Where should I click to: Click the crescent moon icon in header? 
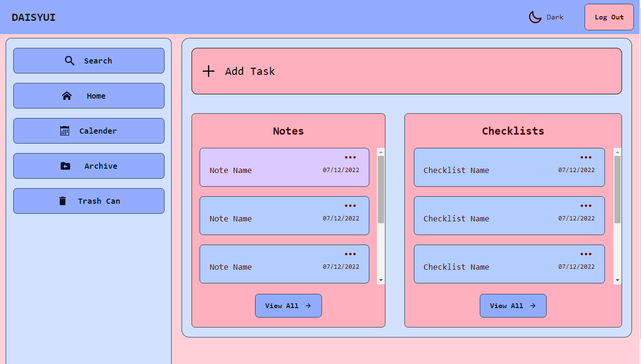[535, 17]
